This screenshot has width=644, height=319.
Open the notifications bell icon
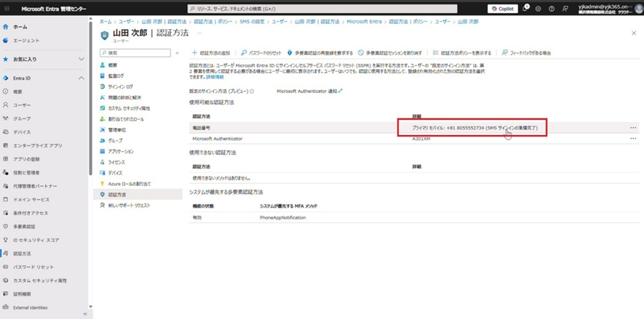[x=525, y=9]
